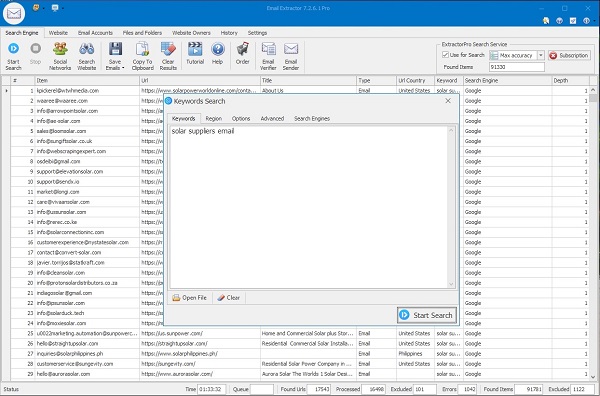
Task: Click the leftmost icon at top-right header
Action: (x=546, y=21)
